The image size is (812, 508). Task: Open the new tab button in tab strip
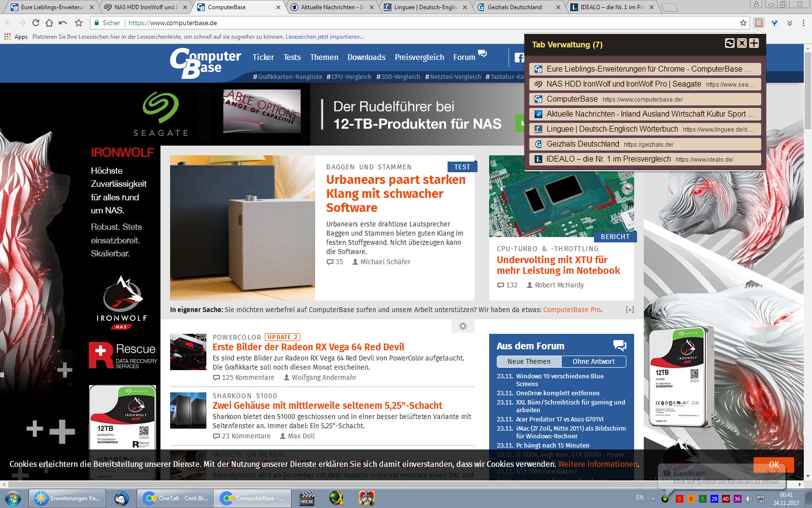[669, 7]
